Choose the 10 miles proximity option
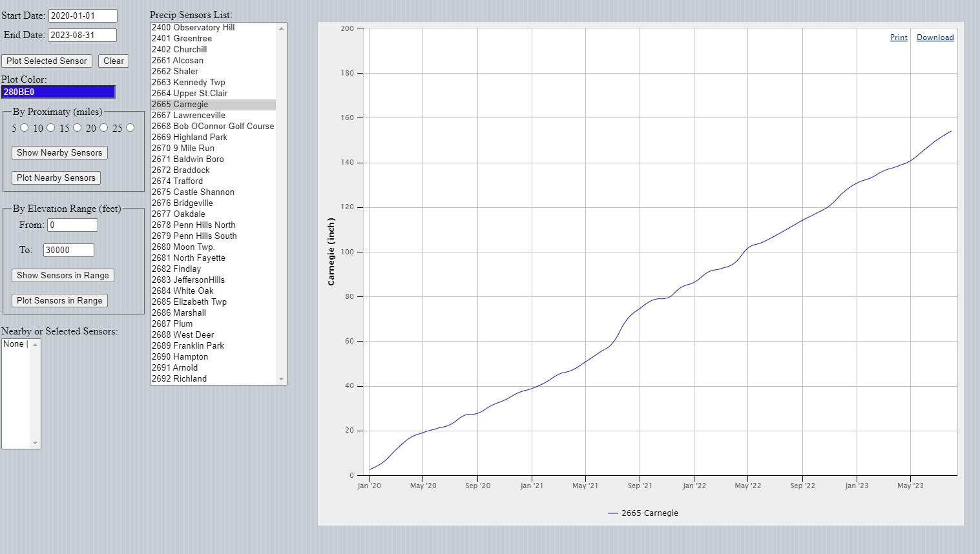The image size is (980, 554). click(x=51, y=128)
